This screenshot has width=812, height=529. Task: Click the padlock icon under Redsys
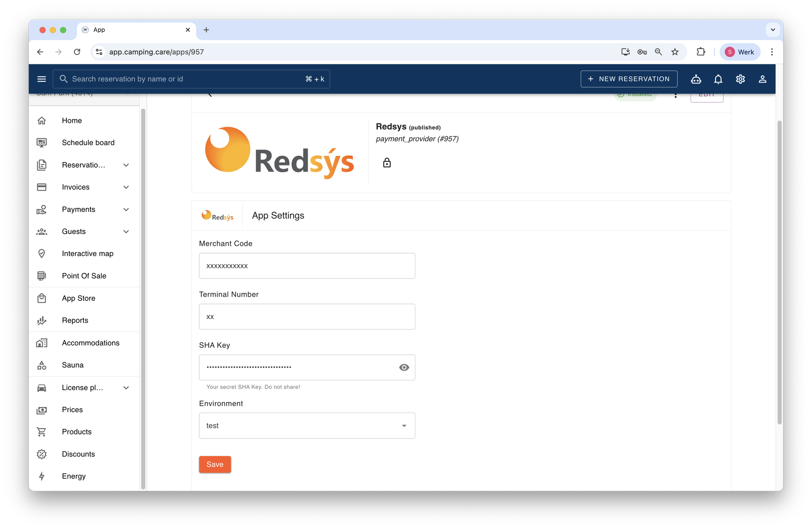[x=387, y=163]
